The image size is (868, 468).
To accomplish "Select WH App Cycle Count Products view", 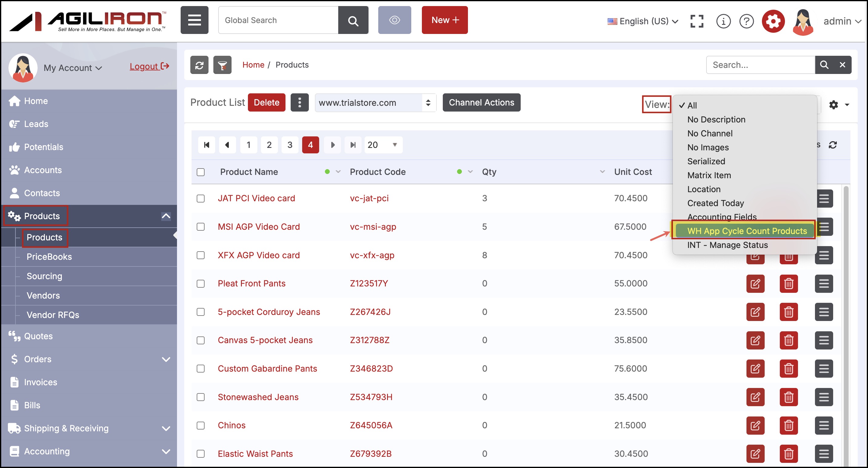I will [746, 231].
